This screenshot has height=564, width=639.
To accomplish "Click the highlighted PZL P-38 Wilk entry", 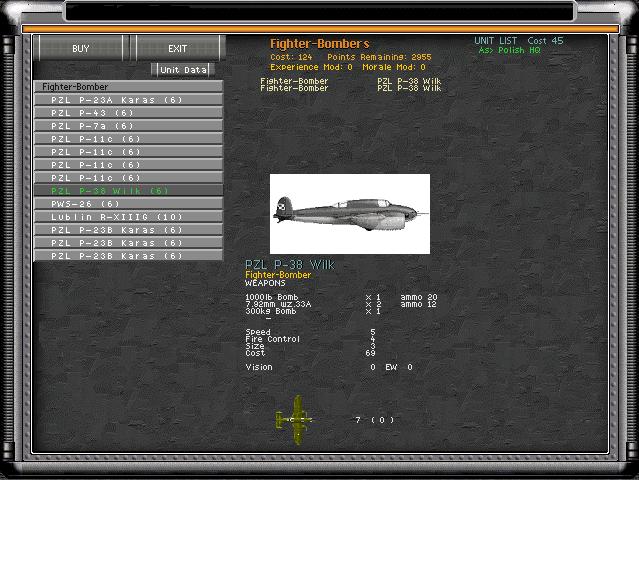I will click(x=128, y=191).
